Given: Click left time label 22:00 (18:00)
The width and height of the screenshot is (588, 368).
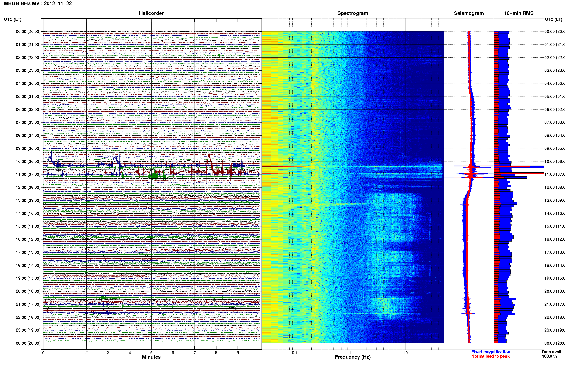Looking at the screenshot, I should 28,317.
